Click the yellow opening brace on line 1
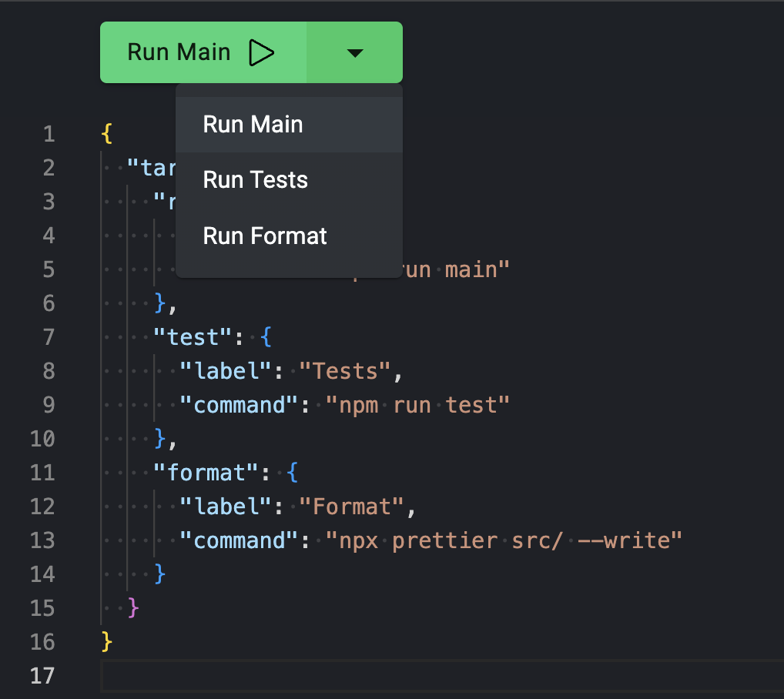This screenshot has width=784, height=699. pos(106,135)
